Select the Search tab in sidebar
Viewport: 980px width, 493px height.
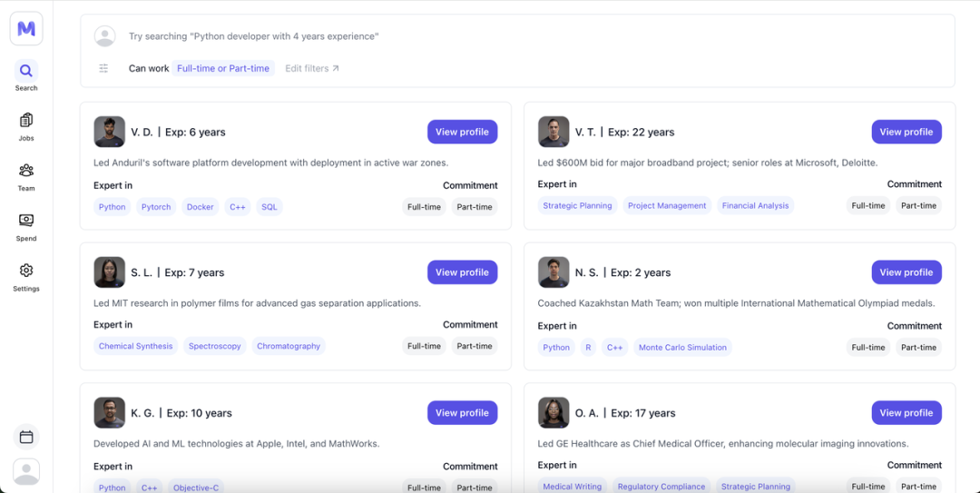click(x=26, y=76)
